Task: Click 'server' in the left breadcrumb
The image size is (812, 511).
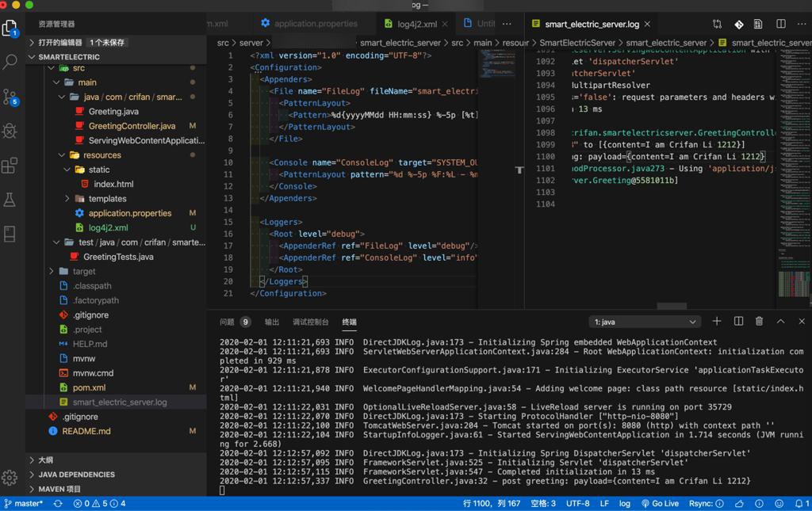Action: tap(251, 43)
